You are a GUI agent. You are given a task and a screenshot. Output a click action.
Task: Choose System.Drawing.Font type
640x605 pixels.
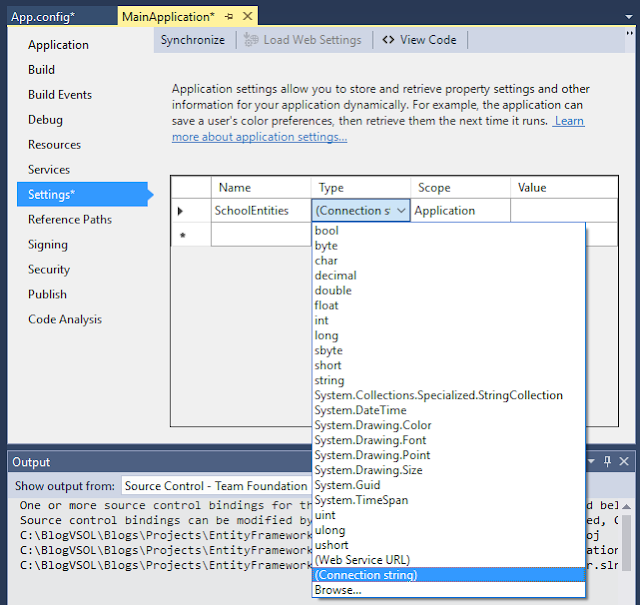click(x=449, y=440)
